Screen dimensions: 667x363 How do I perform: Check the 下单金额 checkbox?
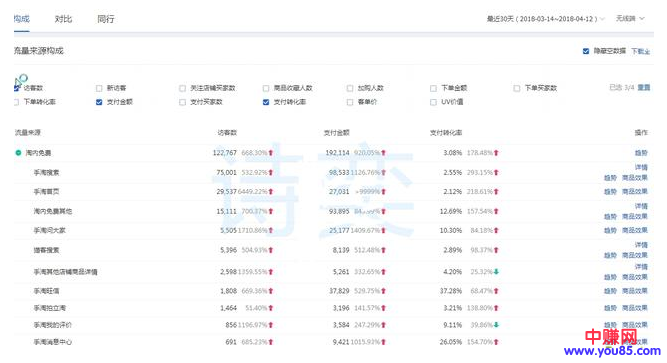click(433, 88)
